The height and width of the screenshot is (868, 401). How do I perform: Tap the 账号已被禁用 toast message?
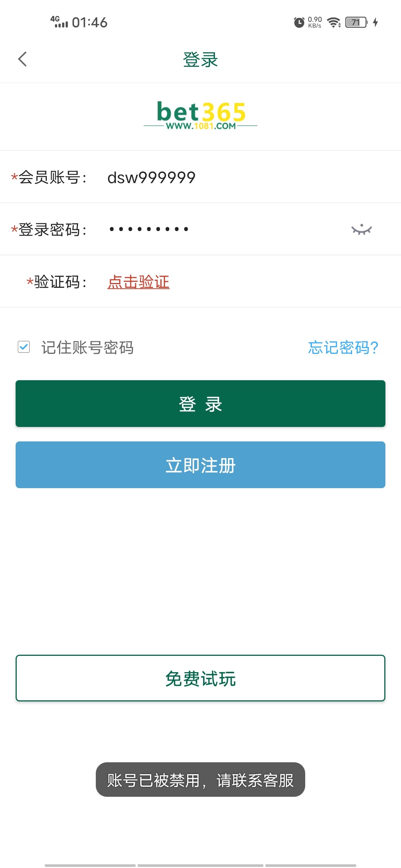200,780
